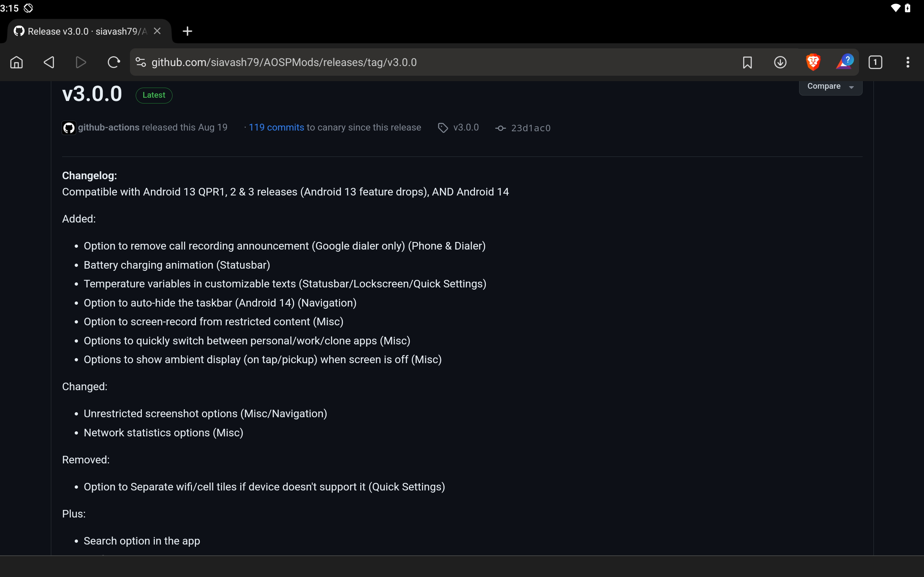
Task: Open the tab switcher
Action: 875,62
